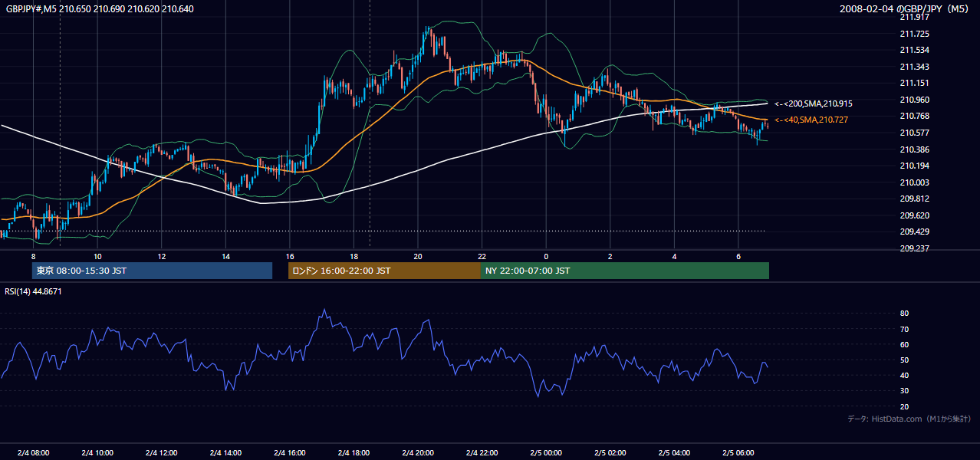The image size is (980, 460).
Task: Click the 2/4 14:00 time label
Action: pos(225,453)
